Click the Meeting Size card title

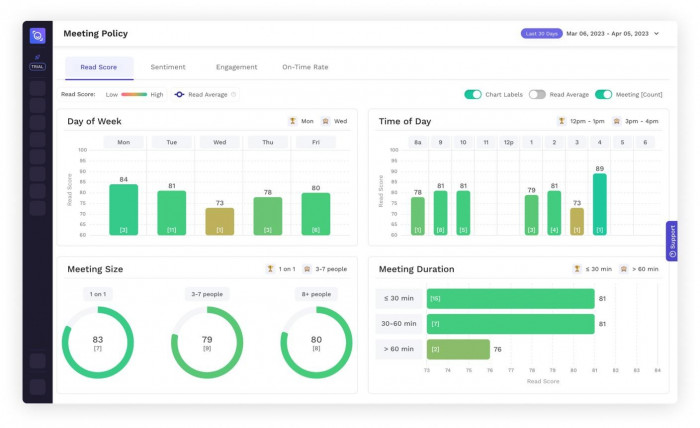[95, 269]
